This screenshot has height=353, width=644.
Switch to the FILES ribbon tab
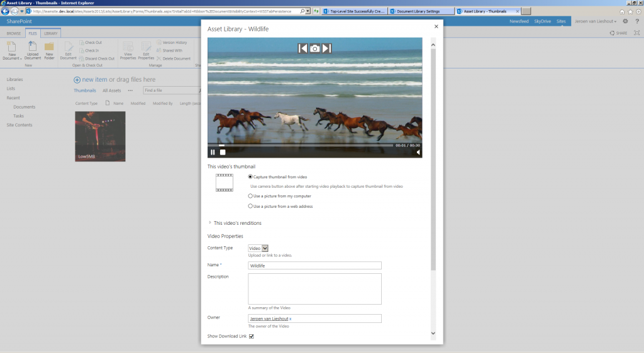pos(33,33)
